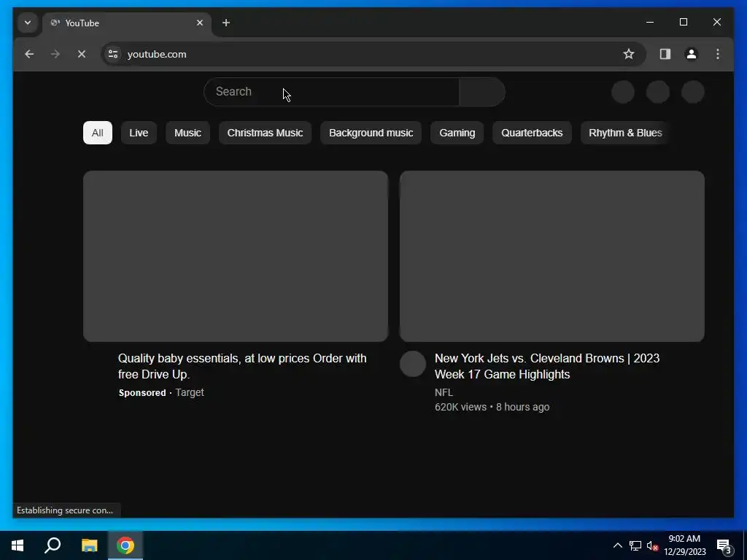
Task: Select the YouTube browser tab
Action: click(x=127, y=23)
